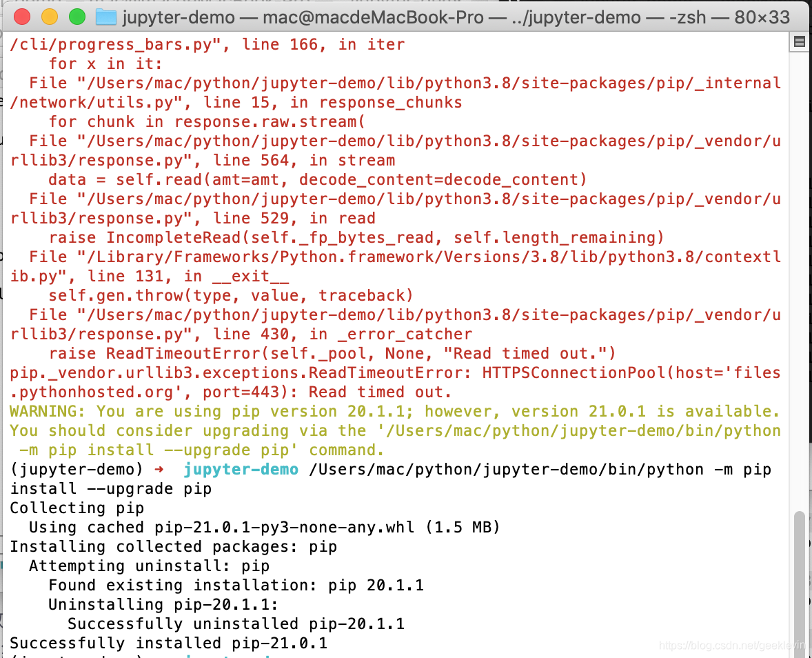
Task: Click the split pane icon at top right
Action: point(800,42)
